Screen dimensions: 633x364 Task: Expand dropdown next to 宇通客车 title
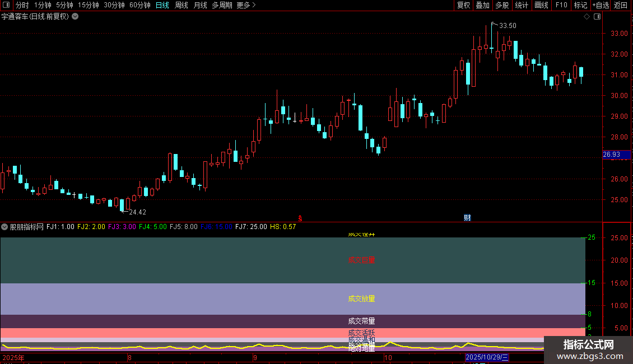coord(75,17)
